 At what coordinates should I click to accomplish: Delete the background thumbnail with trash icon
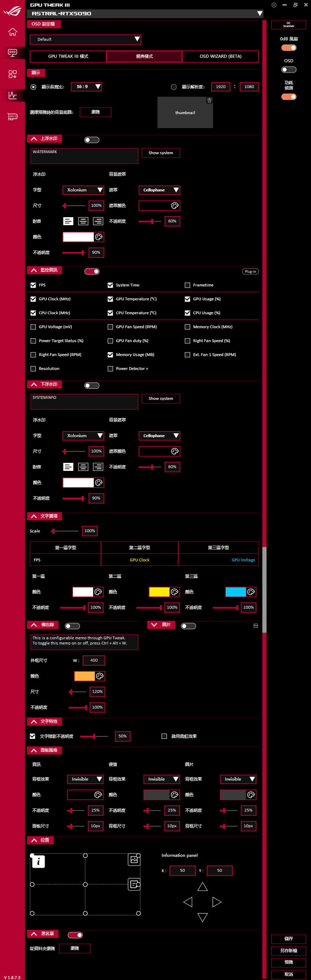coord(209,100)
